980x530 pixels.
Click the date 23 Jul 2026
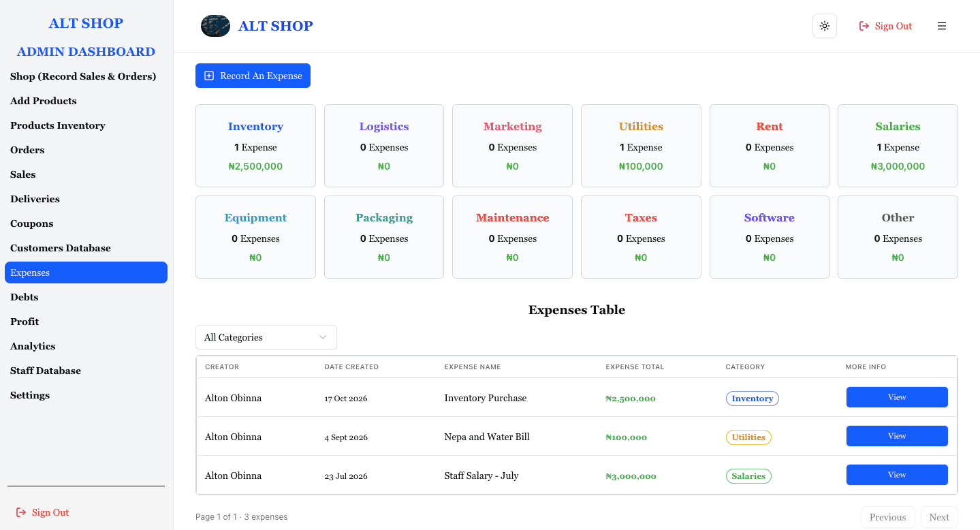(346, 476)
